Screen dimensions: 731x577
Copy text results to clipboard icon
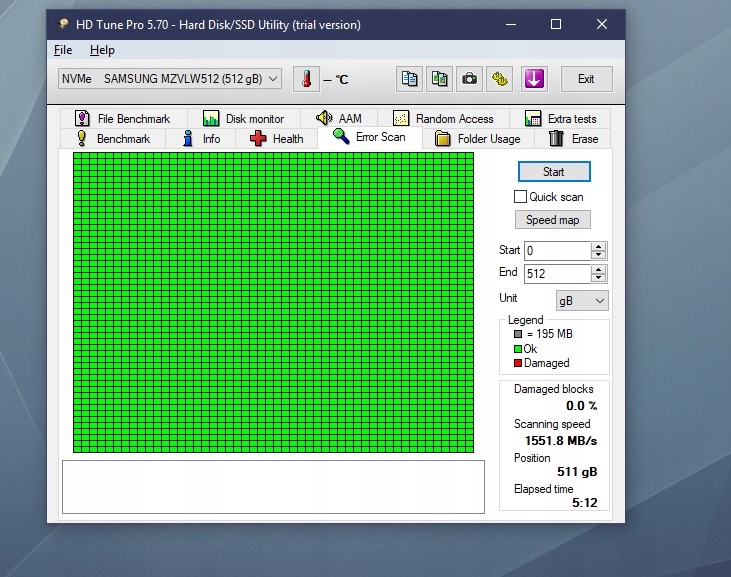coord(408,79)
